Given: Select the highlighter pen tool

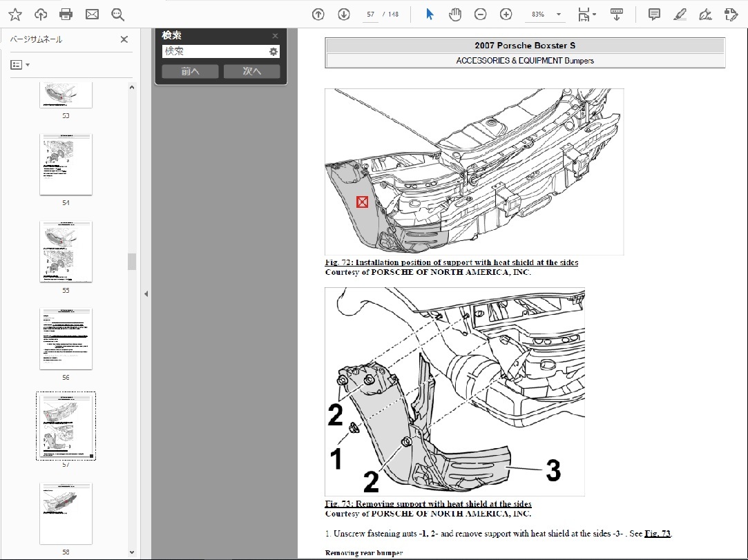Looking at the screenshot, I should [x=680, y=15].
